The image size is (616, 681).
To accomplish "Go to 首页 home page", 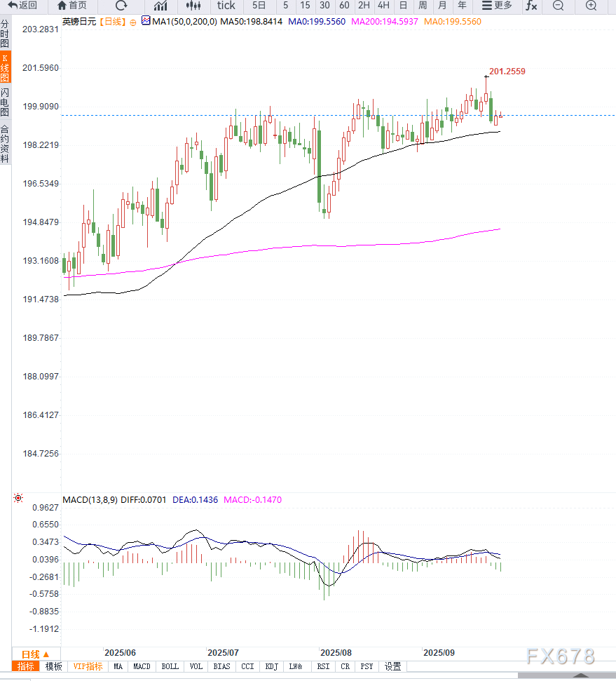I will click(72, 6).
